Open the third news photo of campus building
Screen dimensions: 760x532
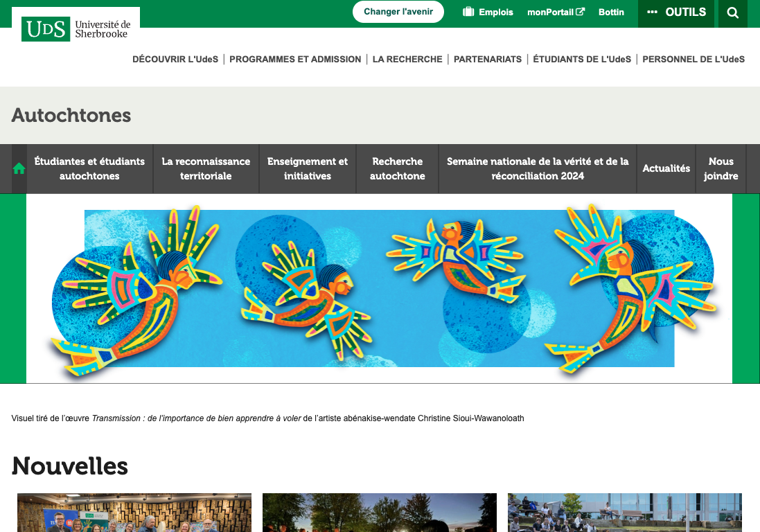625,513
